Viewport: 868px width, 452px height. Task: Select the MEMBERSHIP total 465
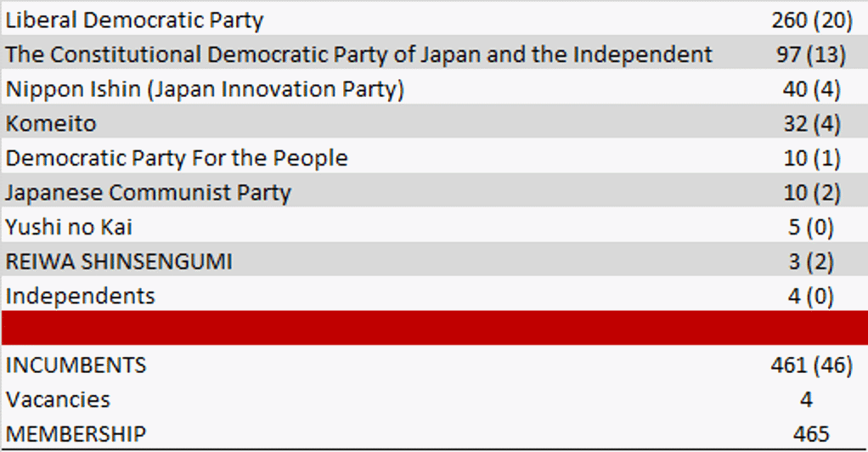[x=811, y=434]
